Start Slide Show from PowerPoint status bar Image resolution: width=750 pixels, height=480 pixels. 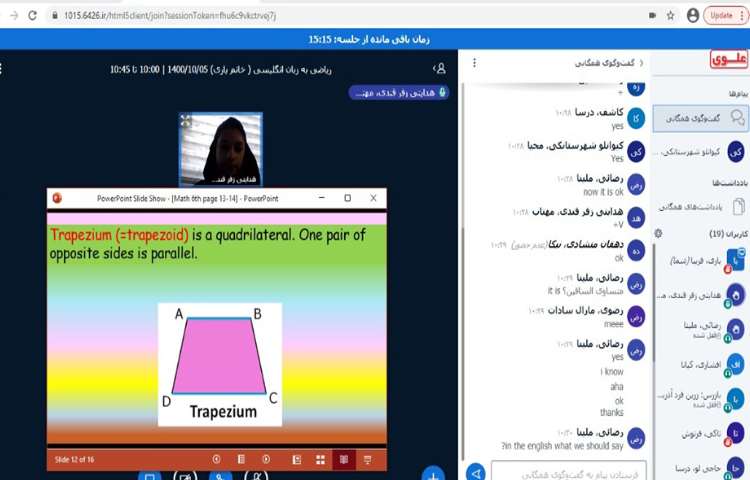point(367,459)
